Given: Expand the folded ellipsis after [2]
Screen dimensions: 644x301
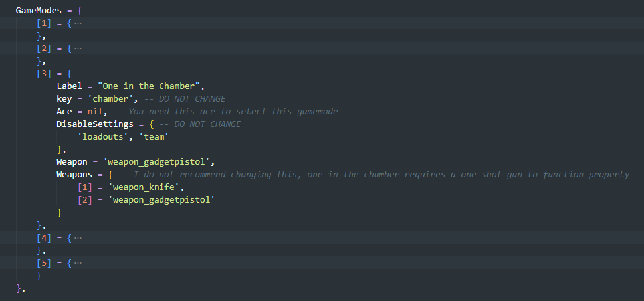Looking at the screenshot, I should coord(78,49).
